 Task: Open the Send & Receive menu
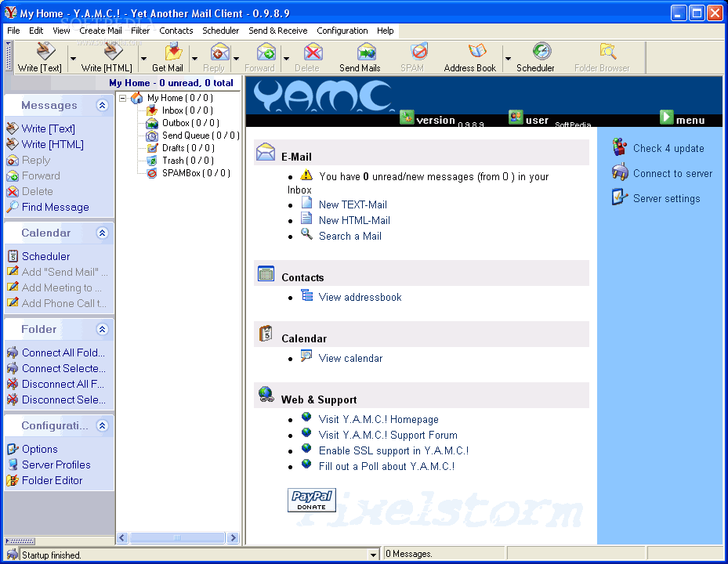(x=278, y=31)
